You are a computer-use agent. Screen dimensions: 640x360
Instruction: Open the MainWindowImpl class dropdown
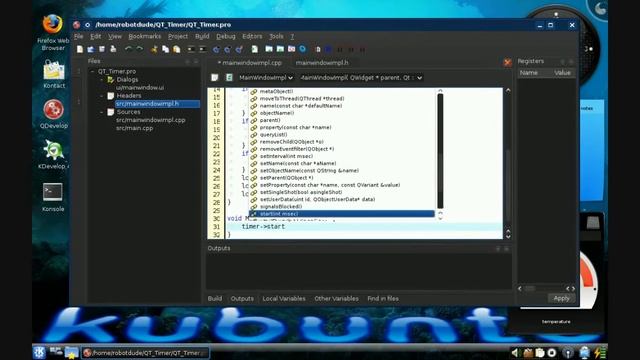click(x=266, y=78)
